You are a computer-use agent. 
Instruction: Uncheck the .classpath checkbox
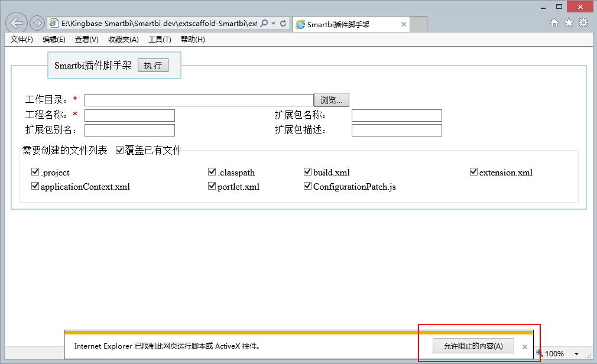tap(212, 172)
